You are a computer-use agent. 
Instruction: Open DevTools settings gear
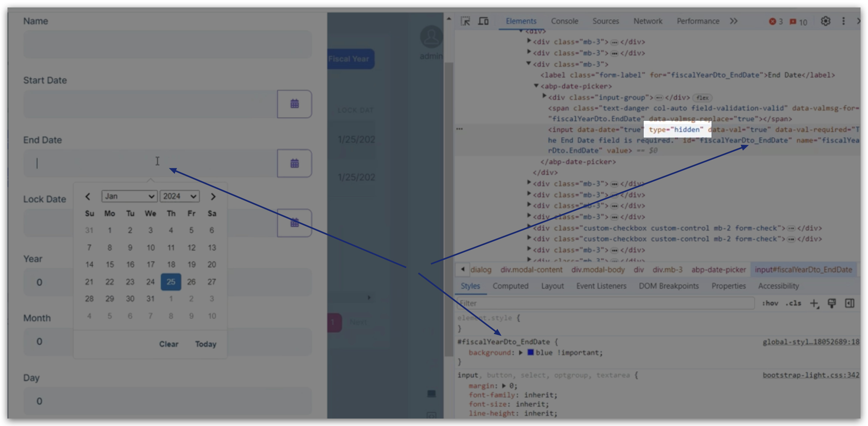click(825, 21)
